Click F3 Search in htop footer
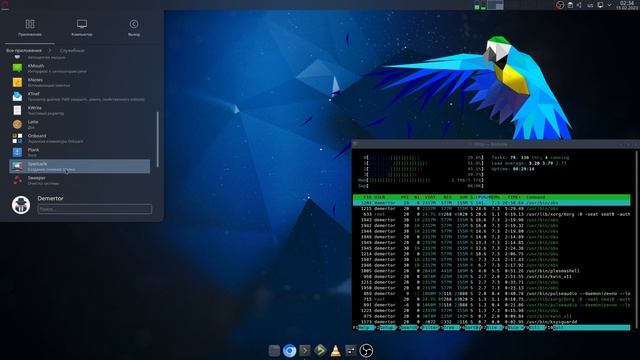This screenshot has width=640, height=360. (408, 327)
